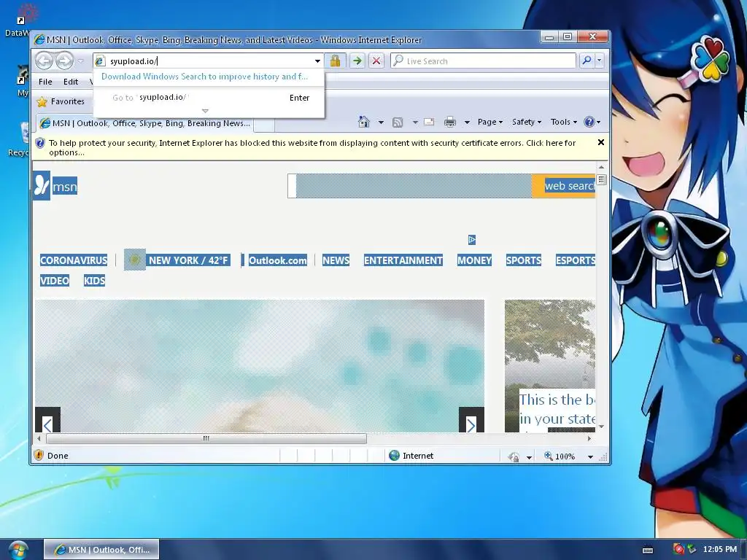Open the Windows Start orb
The image size is (747, 560).
coord(18,550)
